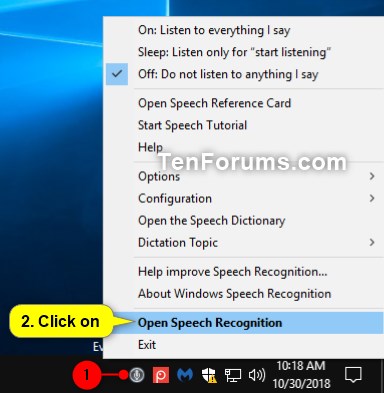Choose Sleep: Listen only for start listening
The height and width of the screenshot is (393, 384).
pos(243,52)
